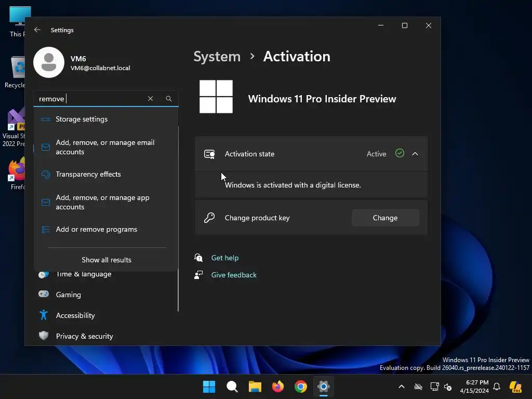Click the Windows logo on Activation page
This screenshot has width=532, height=399.
[216, 97]
